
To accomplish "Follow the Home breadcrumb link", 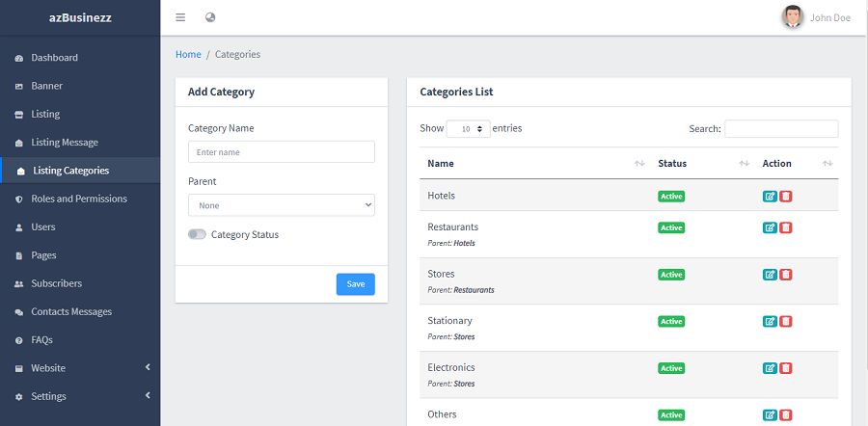I will click(x=188, y=55).
